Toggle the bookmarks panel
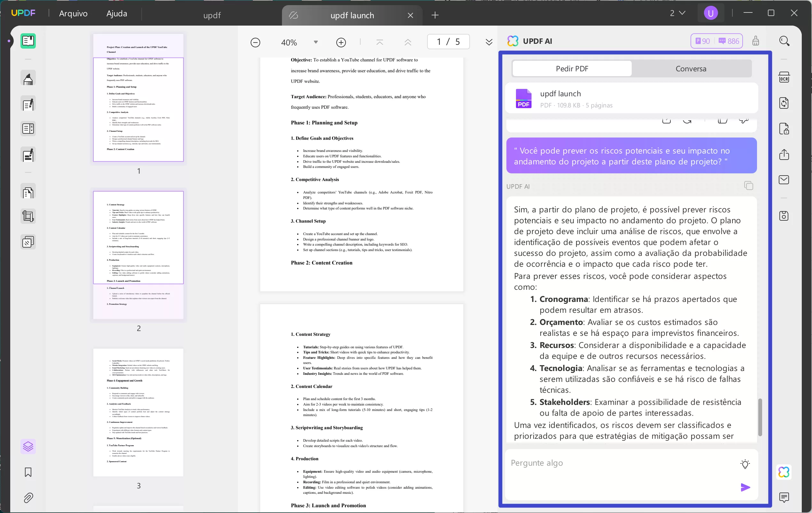The image size is (812, 513). point(28,472)
